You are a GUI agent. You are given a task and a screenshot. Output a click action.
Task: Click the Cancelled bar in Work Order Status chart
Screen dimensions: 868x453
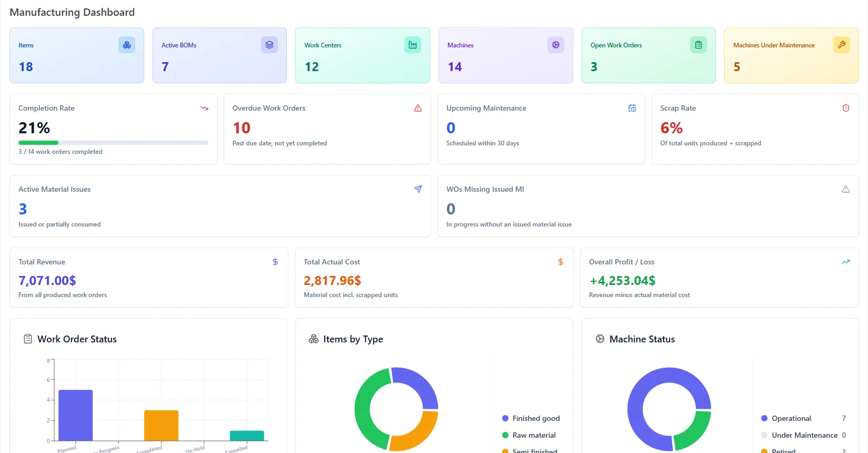[x=247, y=436]
